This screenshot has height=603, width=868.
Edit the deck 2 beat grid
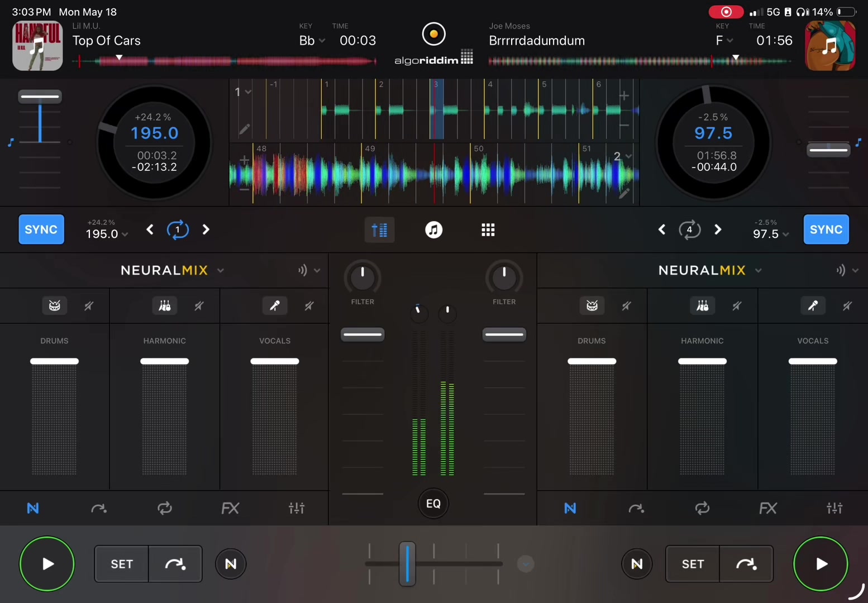point(624,194)
